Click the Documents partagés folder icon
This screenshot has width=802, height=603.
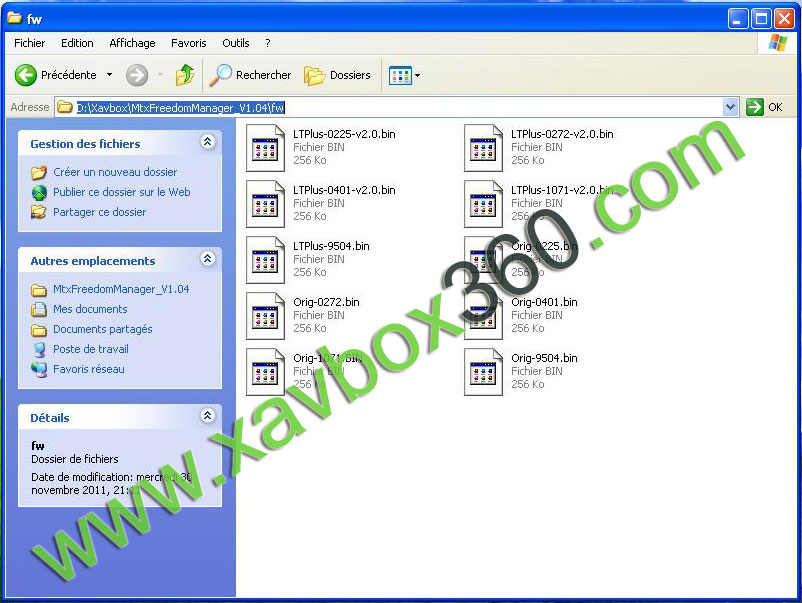pyautogui.click(x=39, y=330)
